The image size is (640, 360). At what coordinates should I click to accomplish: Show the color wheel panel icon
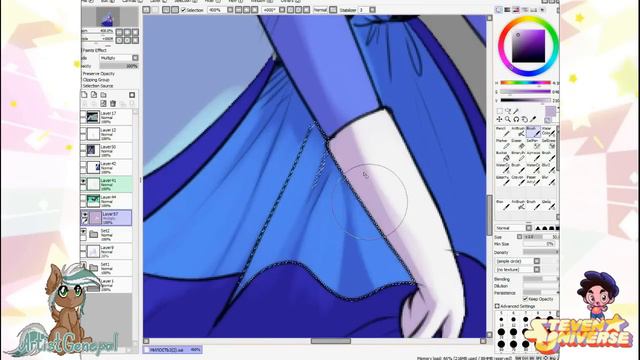(x=499, y=10)
